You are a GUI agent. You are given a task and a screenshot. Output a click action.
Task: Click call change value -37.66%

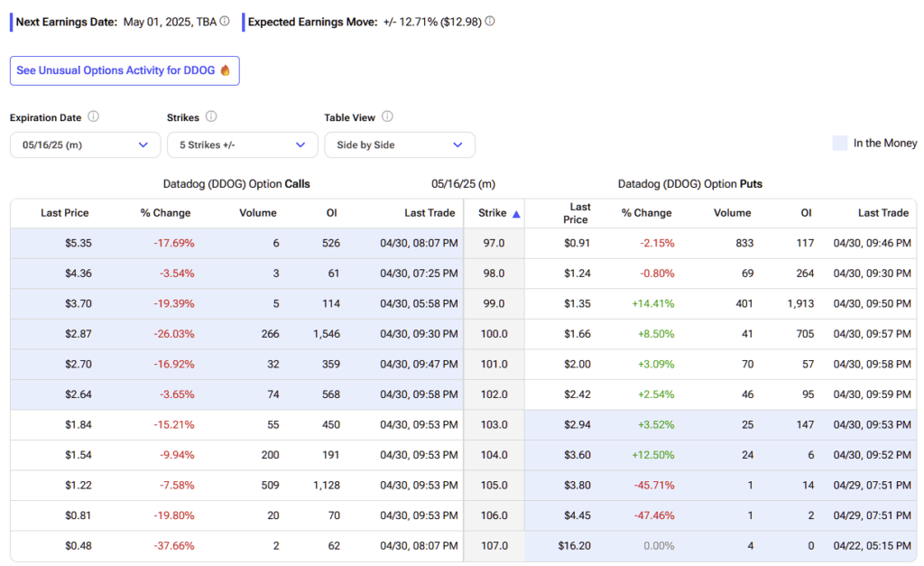click(174, 546)
